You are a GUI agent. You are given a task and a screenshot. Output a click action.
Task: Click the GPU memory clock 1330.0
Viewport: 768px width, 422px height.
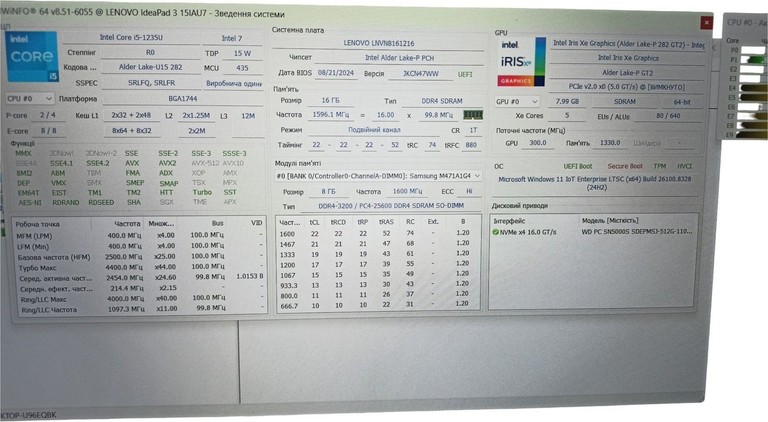click(610, 143)
